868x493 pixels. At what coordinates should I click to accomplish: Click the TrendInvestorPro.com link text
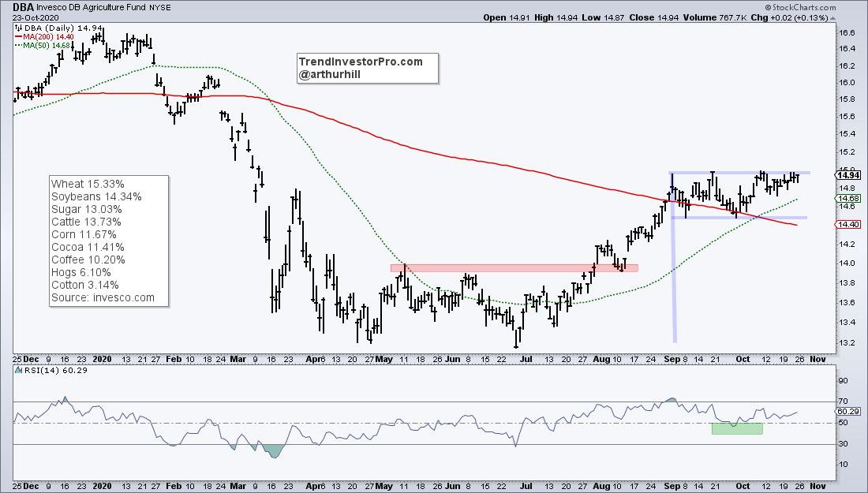tap(361, 62)
